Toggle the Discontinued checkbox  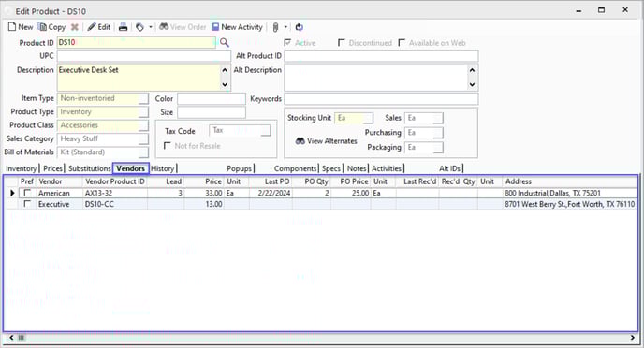pyautogui.click(x=341, y=43)
